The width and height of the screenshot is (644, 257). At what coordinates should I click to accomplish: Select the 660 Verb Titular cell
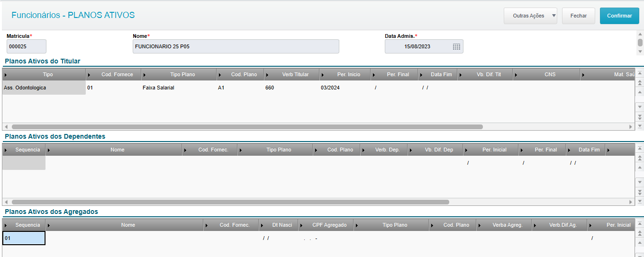pyautogui.click(x=292, y=88)
